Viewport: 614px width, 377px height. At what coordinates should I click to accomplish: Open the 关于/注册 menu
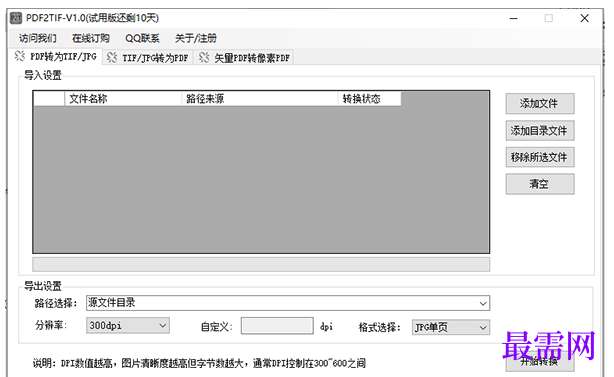(195, 38)
